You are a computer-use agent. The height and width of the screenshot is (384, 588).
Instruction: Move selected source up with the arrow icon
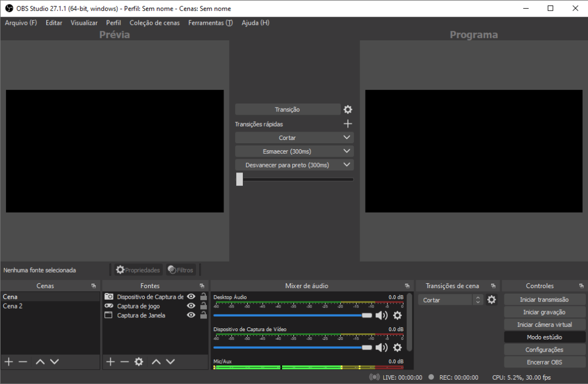[x=156, y=361]
